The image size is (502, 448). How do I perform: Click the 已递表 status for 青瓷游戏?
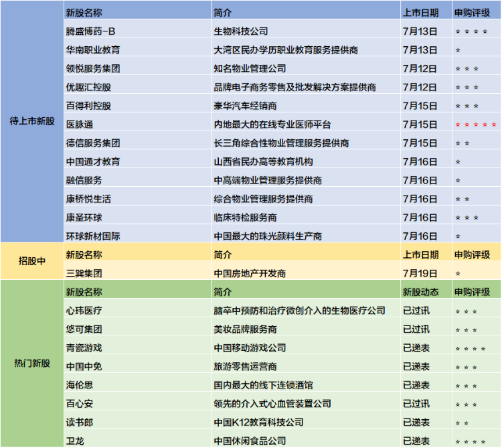(x=416, y=348)
